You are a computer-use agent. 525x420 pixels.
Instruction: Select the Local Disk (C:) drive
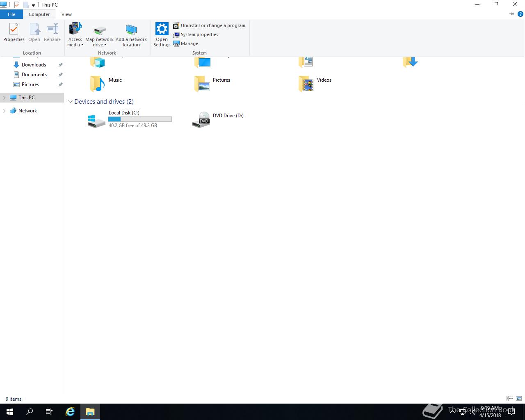coord(130,119)
